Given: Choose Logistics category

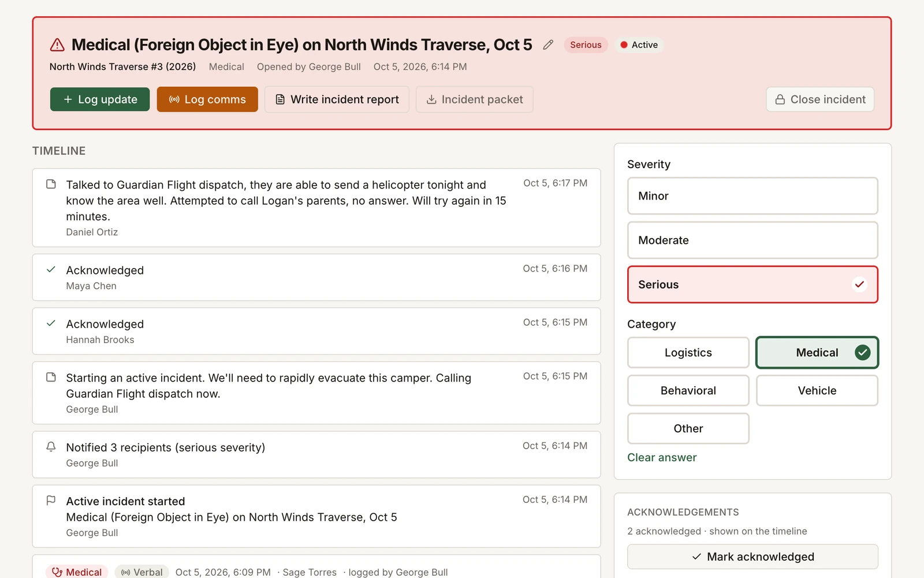Looking at the screenshot, I should point(688,353).
